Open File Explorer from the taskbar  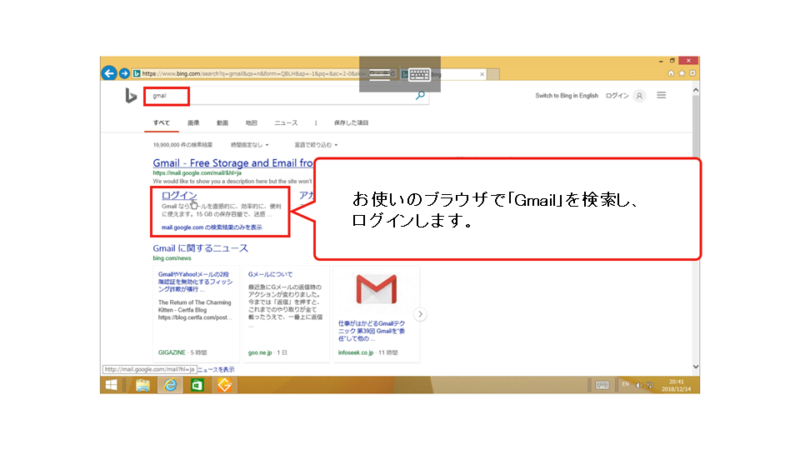(143, 385)
